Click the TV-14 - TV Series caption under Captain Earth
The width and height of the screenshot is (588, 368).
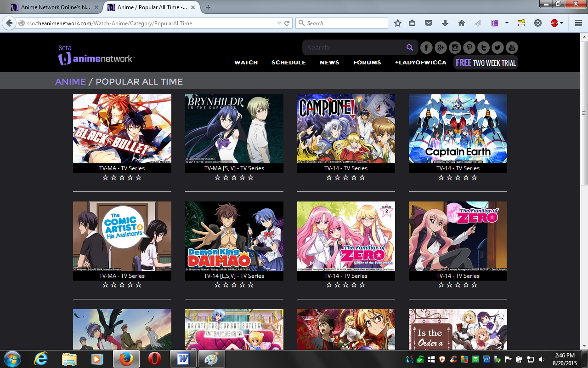click(458, 168)
